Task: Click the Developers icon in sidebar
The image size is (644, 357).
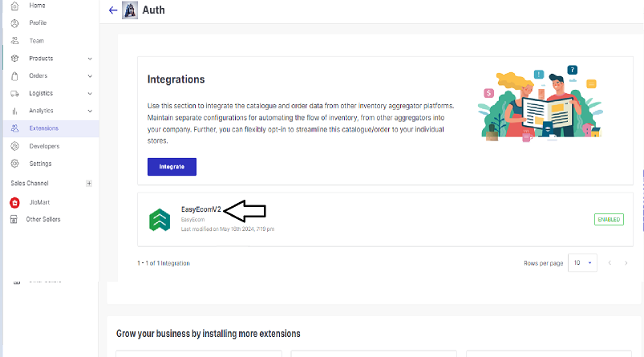Action: click(x=14, y=146)
